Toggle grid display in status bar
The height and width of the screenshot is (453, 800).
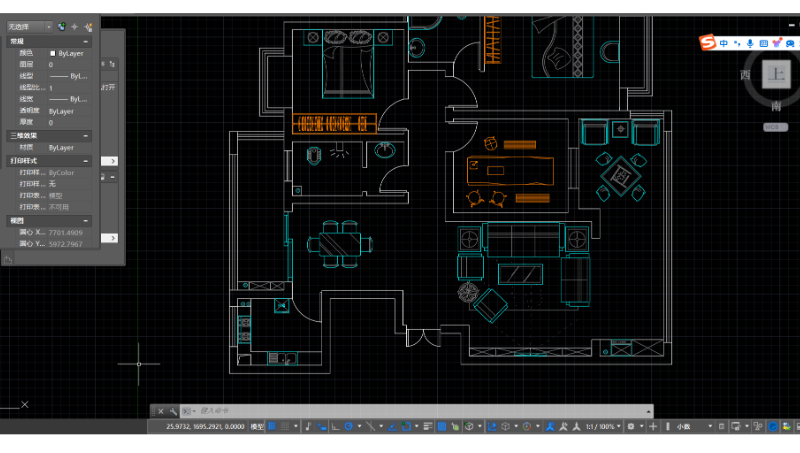coord(272,426)
